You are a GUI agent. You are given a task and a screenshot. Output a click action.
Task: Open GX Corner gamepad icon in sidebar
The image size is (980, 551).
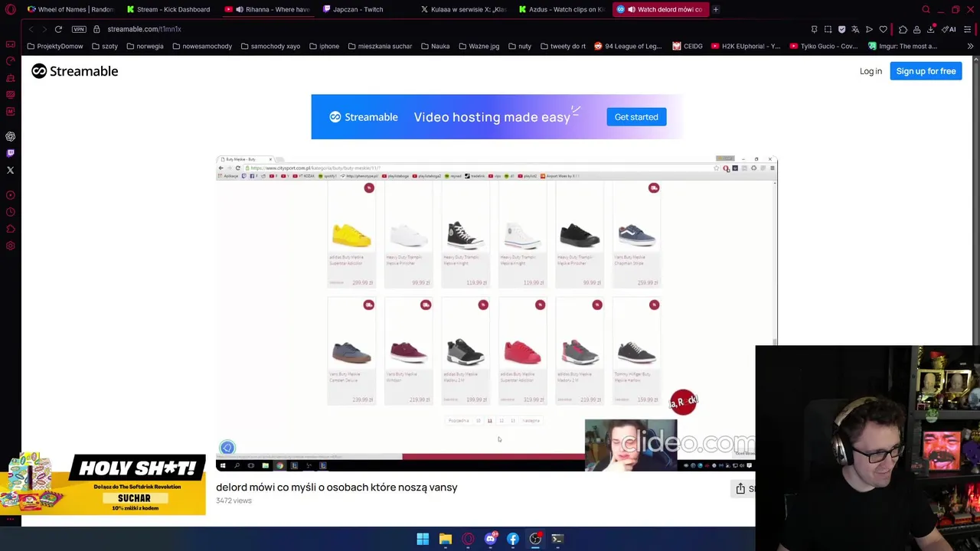[11, 44]
